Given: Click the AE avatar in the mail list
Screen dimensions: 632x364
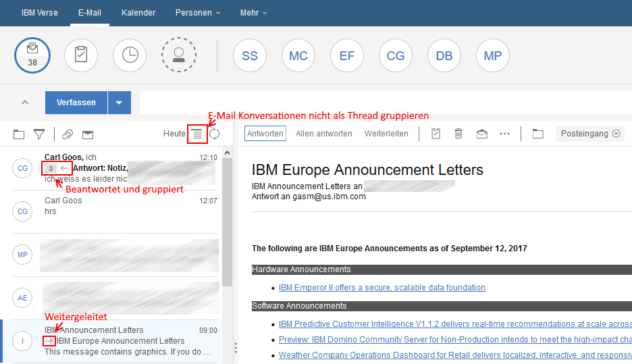Looking at the screenshot, I should point(22,298).
